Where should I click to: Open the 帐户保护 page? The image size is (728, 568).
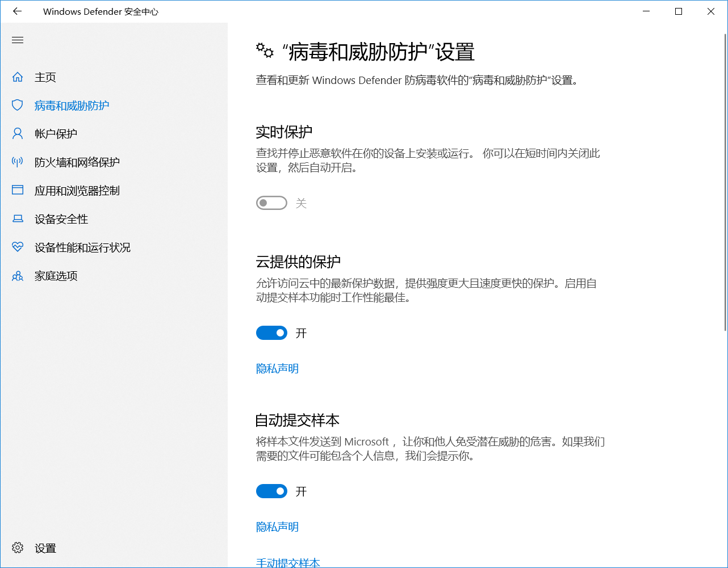[x=56, y=134]
